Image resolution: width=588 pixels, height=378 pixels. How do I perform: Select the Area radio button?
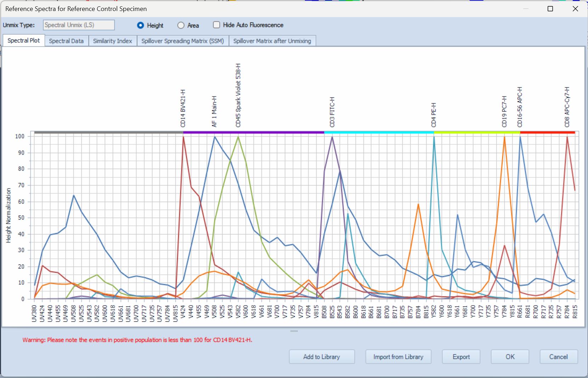[x=181, y=25]
